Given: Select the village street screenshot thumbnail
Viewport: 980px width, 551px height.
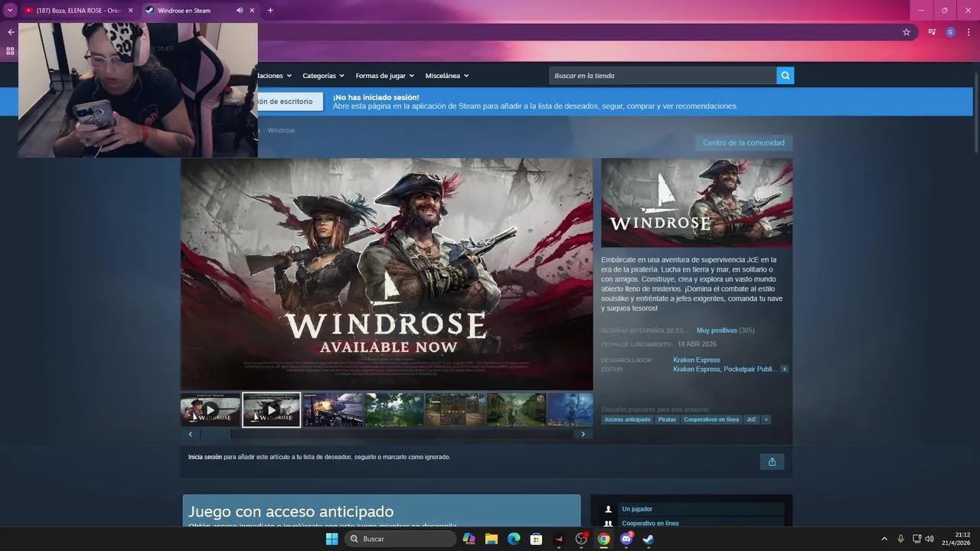Looking at the screenshot, I should tap(517, 409).
